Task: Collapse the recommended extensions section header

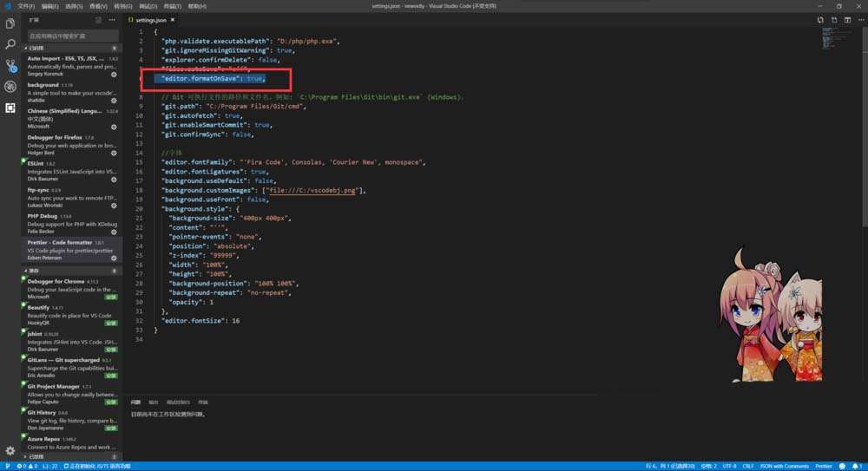Action: [x=35, y=271]
